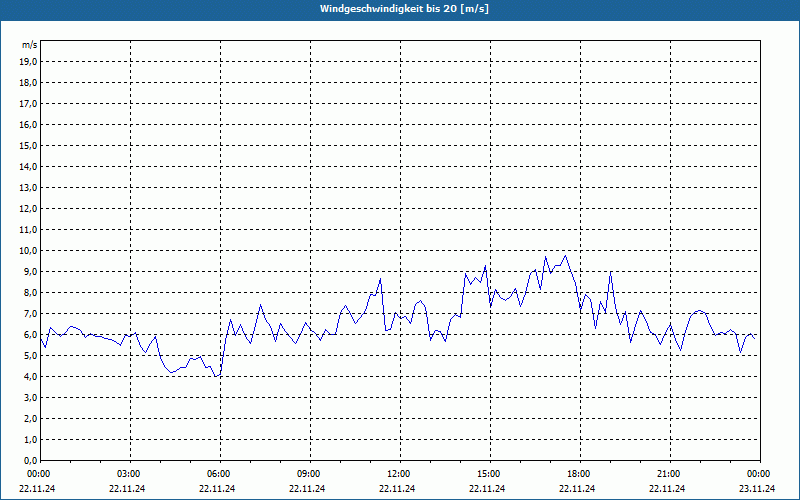Pick the 15,0 y-axis label
Screen dimensions: 800x500
coord(28,145)
